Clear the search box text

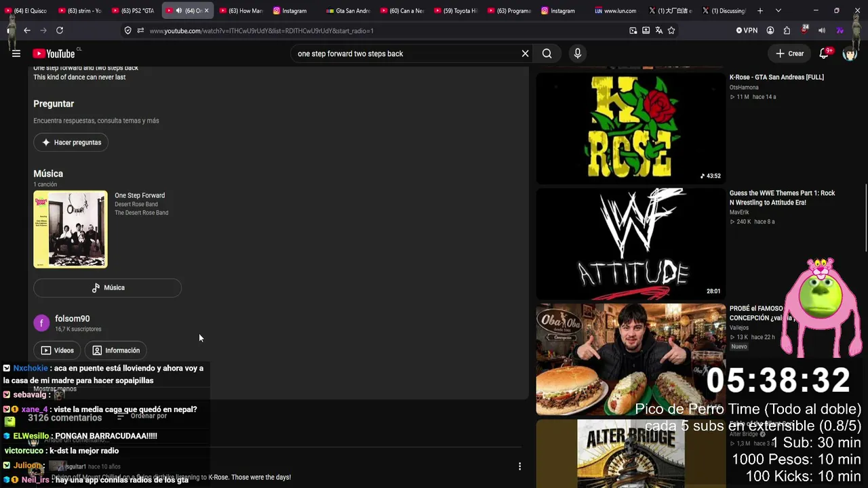[525, 54]
